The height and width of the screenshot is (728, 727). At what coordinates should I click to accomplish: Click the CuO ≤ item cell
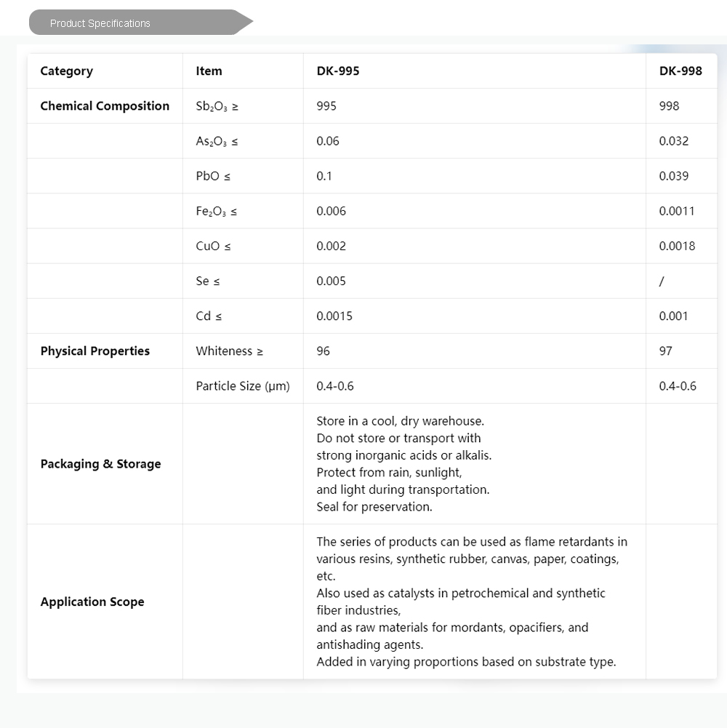coord(213,247)
